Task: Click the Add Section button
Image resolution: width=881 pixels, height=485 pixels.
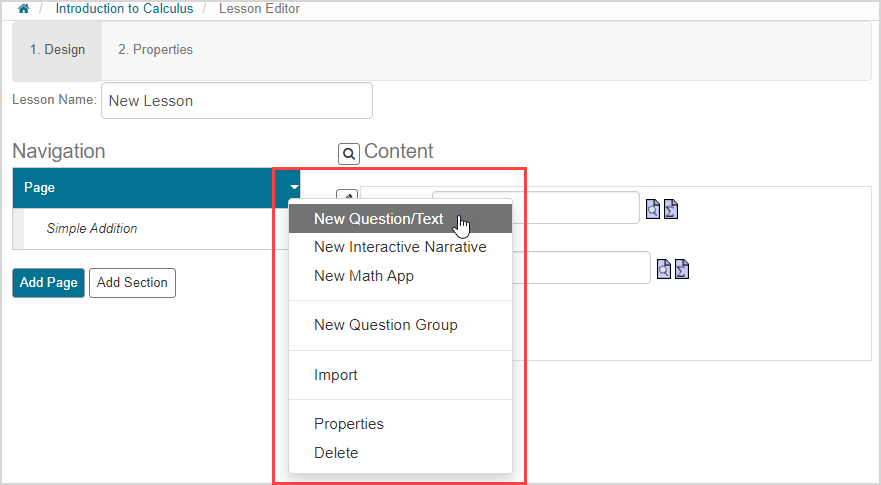Action: [x=132, y=283]
